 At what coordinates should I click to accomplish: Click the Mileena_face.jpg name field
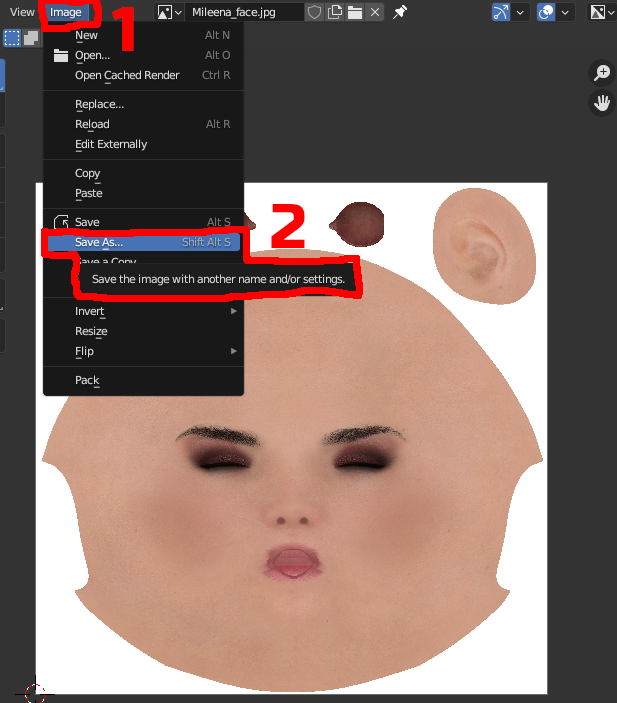pos(245,12)
